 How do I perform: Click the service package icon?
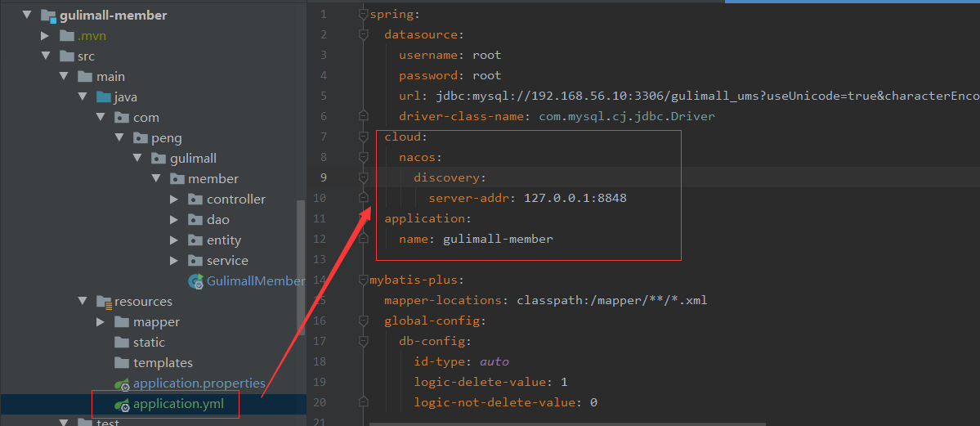[x=195, y=260]
